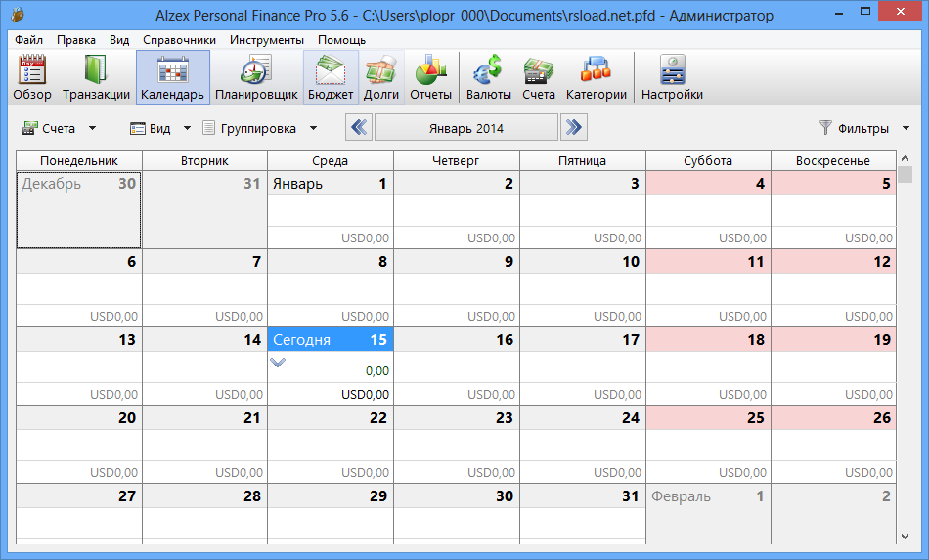Screen dimensions: 929x560
Task: Click the app icon in title bar
Action: pos(19,15)
